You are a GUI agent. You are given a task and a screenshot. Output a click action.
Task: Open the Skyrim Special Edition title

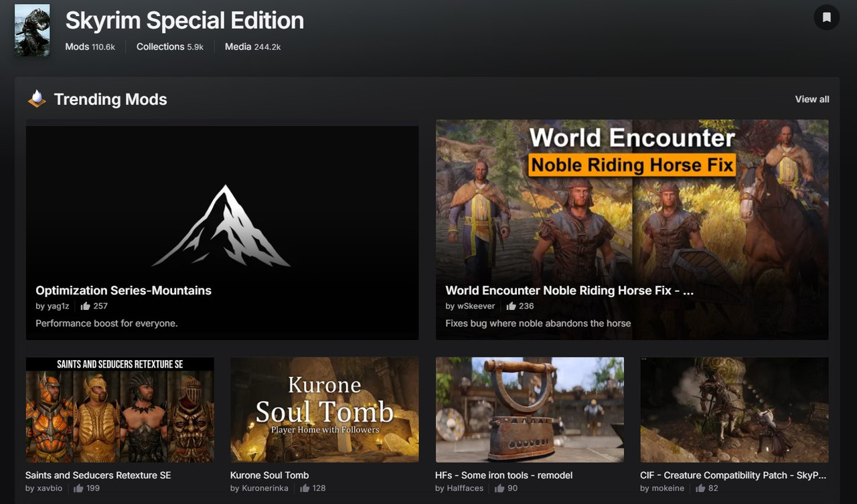coord(184,20)
